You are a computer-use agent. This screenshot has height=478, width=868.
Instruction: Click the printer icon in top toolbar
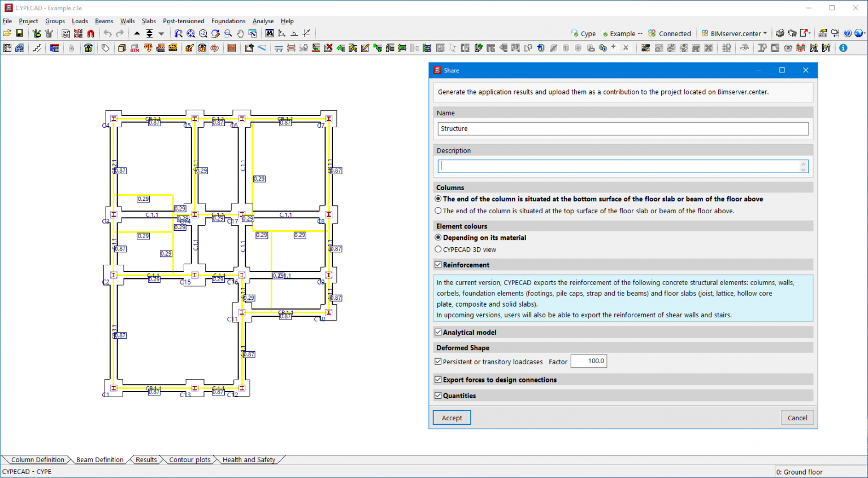[780, 33]
